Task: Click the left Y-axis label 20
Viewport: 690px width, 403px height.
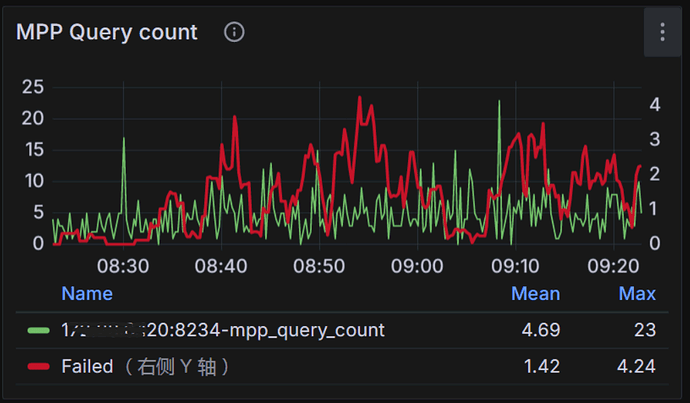Action: (x=33, y=118)
